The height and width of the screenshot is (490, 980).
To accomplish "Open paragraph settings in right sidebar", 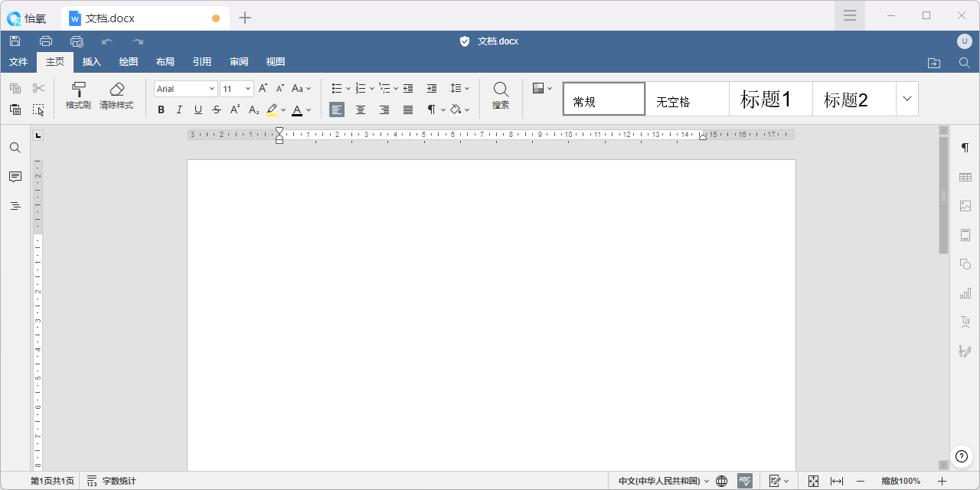I will pyautogui.click(x=965, y=148).
